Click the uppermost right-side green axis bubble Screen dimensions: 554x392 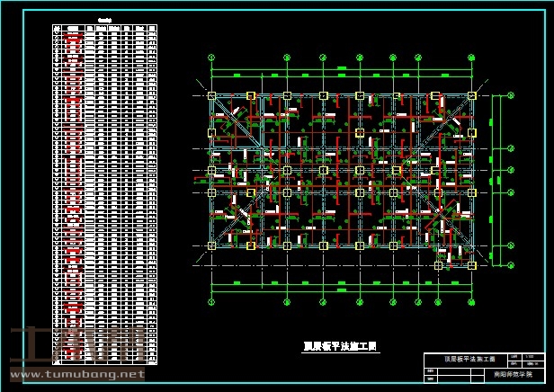tap(510, 96)
